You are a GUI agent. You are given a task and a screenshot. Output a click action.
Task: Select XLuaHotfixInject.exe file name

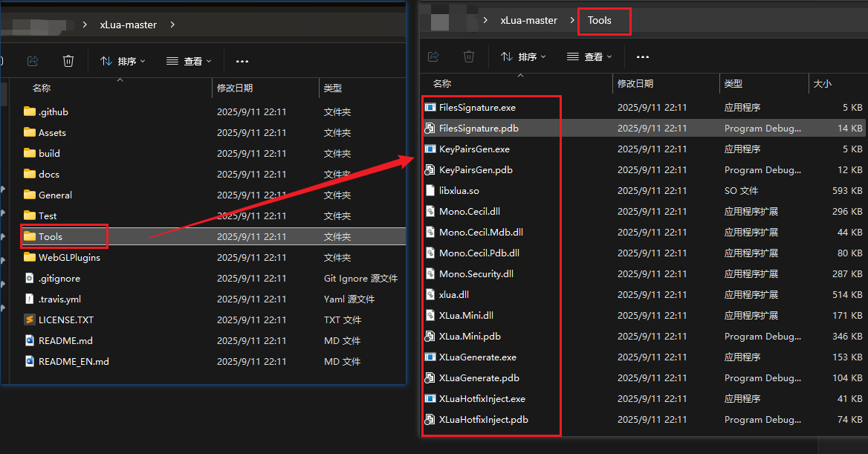tap(482, 398)
